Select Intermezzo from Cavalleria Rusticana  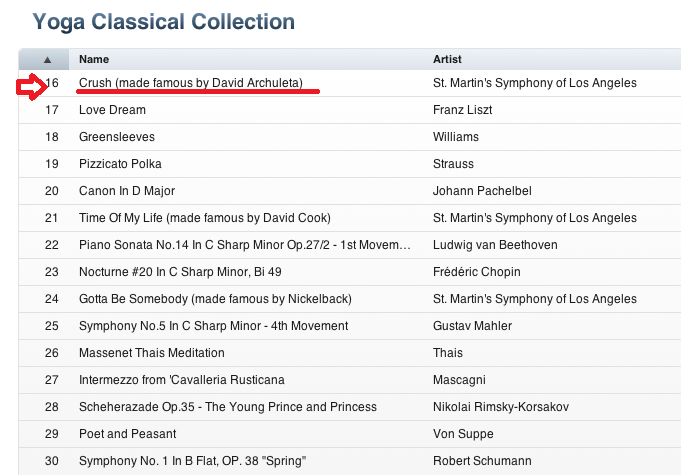(x=181, y=380)
